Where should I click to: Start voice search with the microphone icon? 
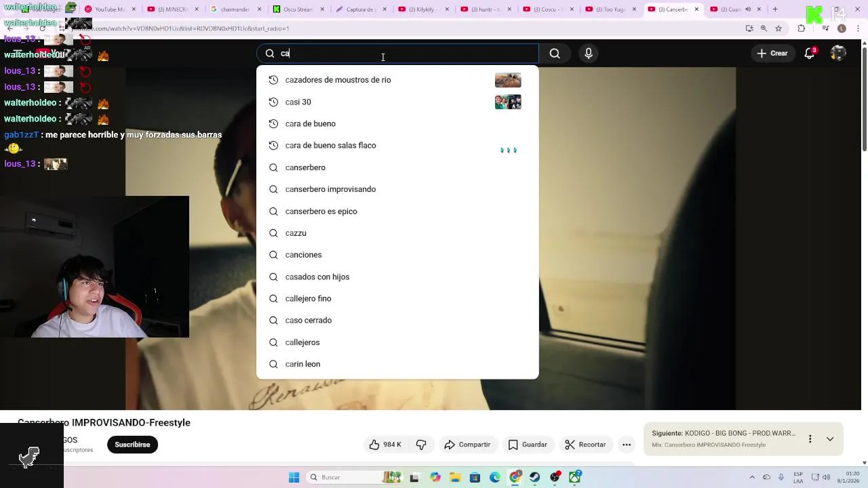pos(589,54)
